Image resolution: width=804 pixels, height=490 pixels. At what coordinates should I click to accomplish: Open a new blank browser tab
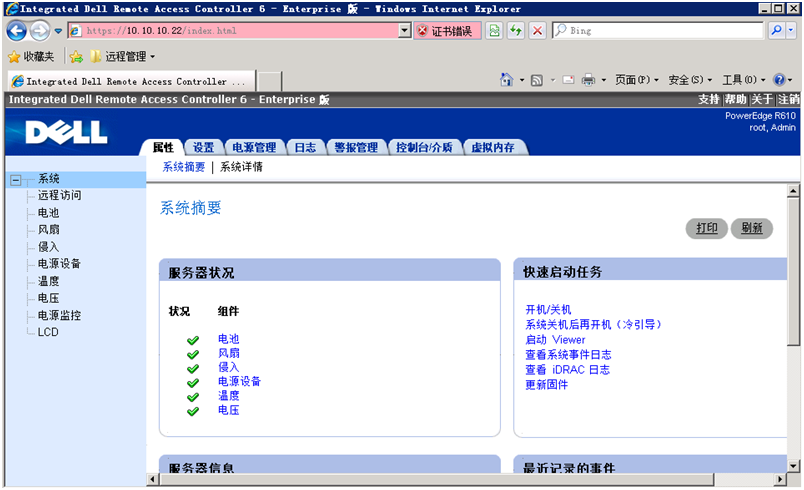(269, 82)
